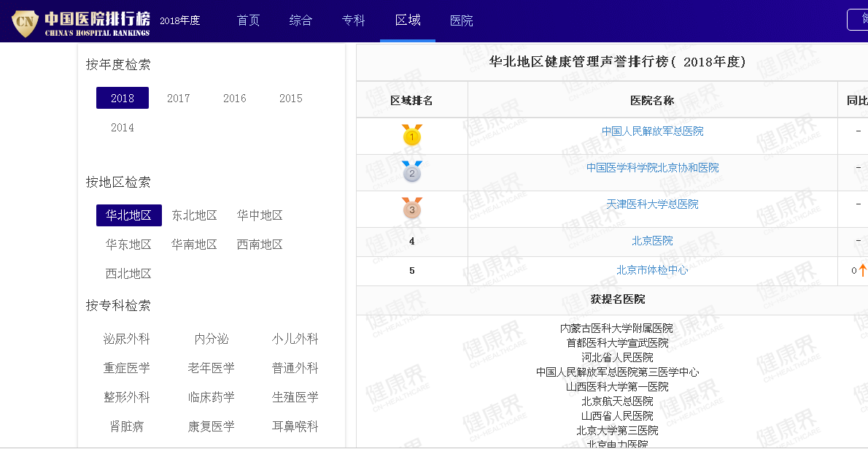868x449 pixels.
Task: Click rank number 4 cell
Action: click(412, 241)
